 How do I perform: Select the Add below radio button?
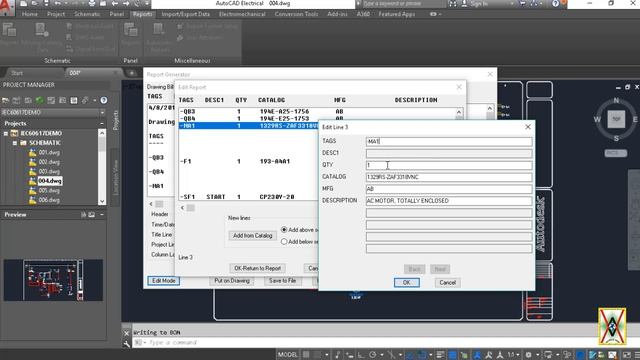284,242
